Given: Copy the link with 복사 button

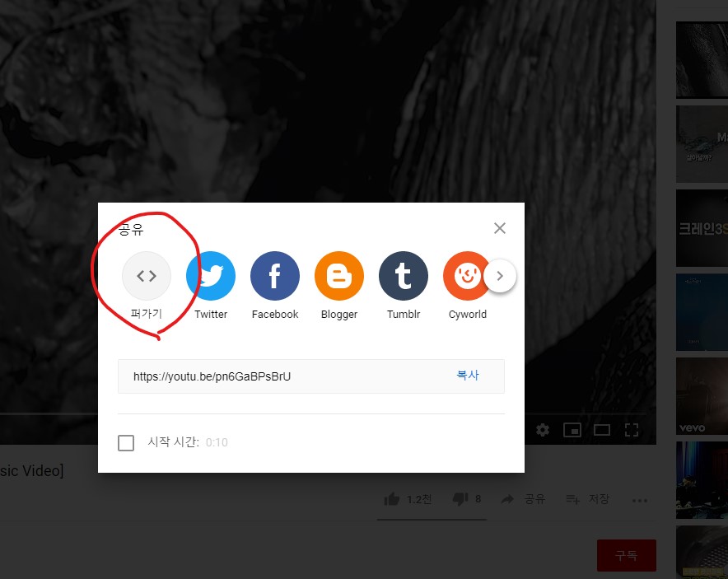Looking at the screenshot, I should click(468, 376).
